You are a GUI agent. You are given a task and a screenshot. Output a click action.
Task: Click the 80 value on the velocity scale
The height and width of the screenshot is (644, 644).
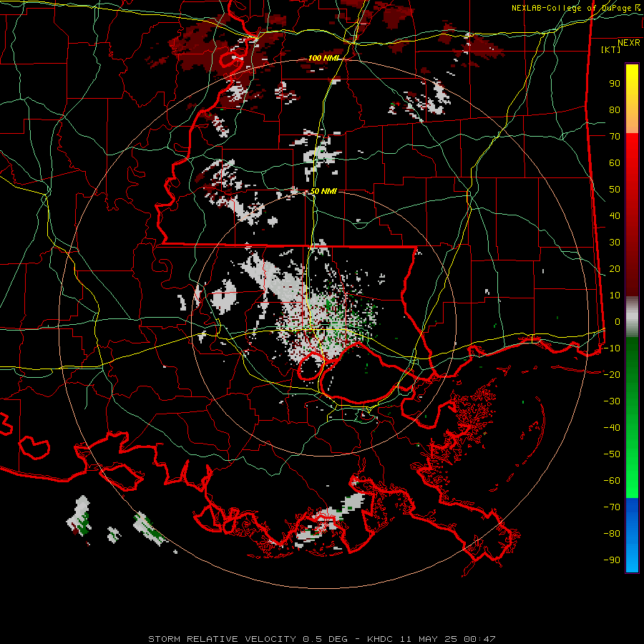click(615, 110)
